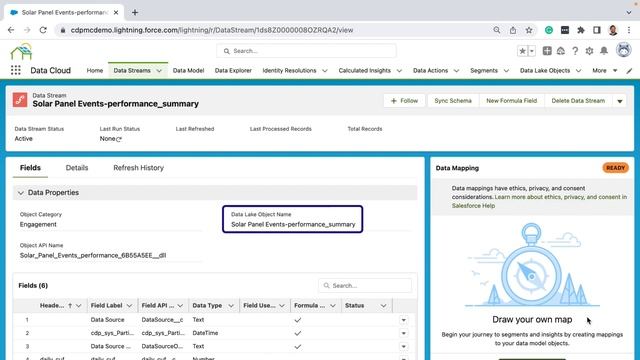Click browser zoom magnifier icon
This screenshot has width=640, height=360.
[x=497, y=30]
